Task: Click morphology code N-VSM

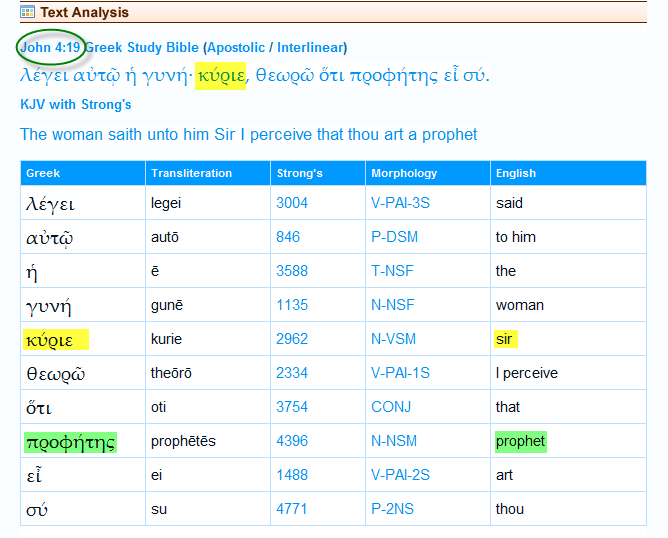Action: (x=394, y=339)
